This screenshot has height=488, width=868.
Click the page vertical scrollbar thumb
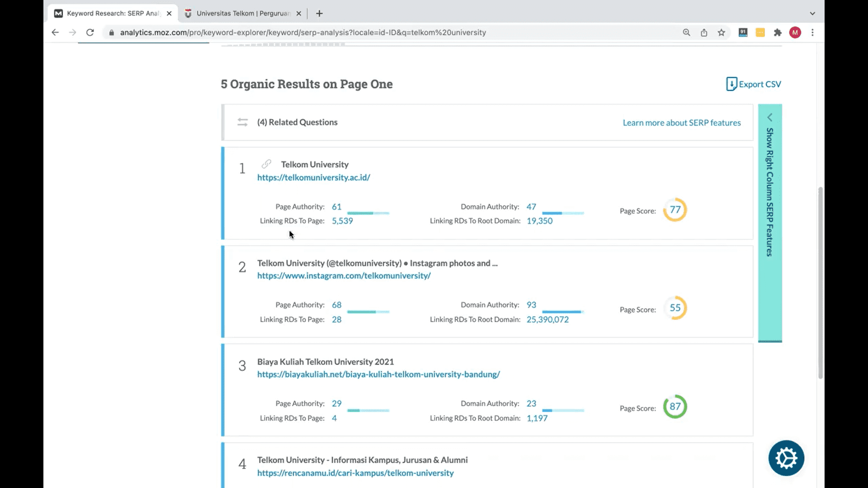(x=820, y=283)
